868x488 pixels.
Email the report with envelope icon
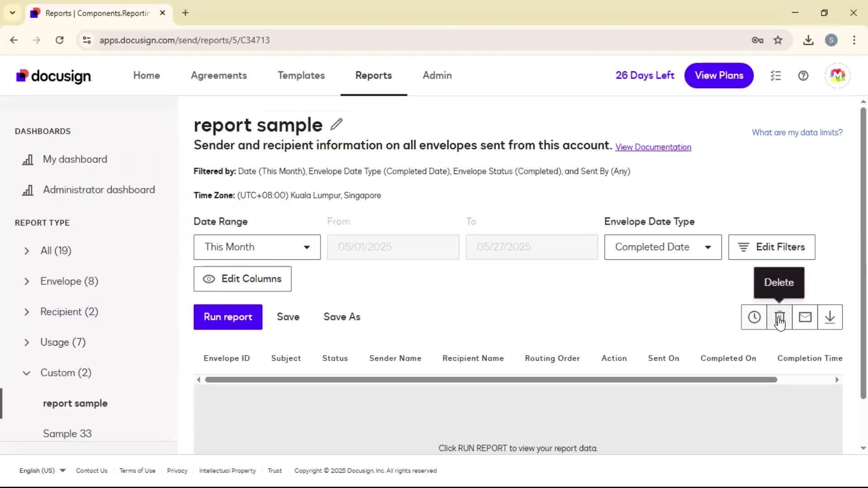point(805,317)
